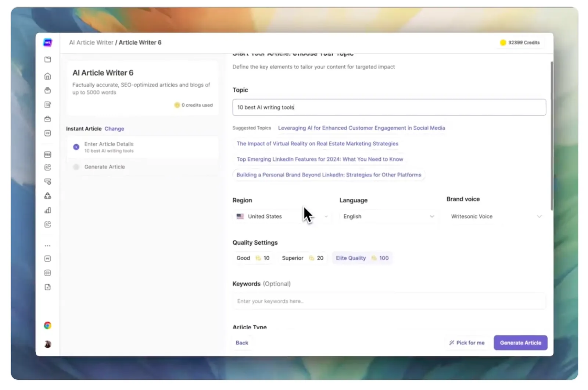The image size is (588, 390).
Task: Go to the Home icon in the sidebar
Action: click(x=48, y=76)
